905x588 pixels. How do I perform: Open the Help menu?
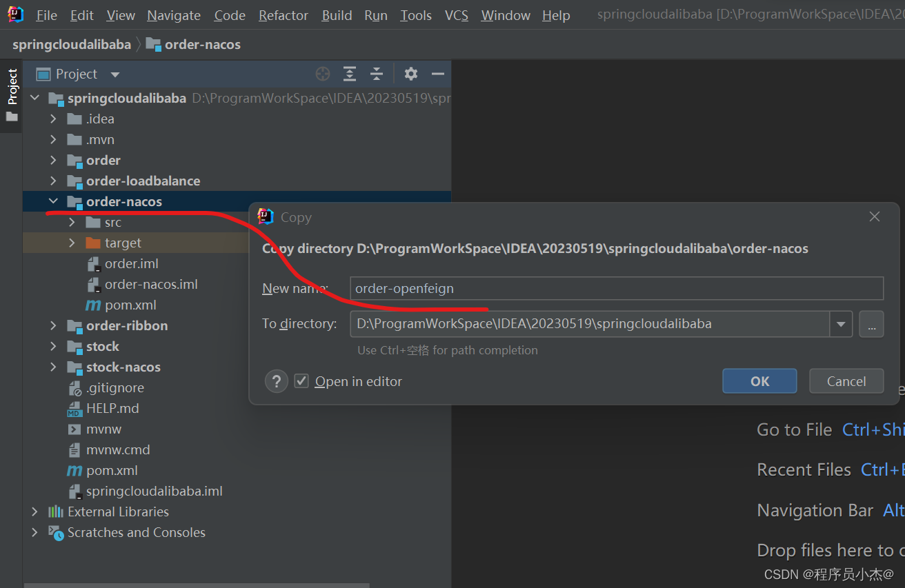pyautogui.click(x=556, y=15)
